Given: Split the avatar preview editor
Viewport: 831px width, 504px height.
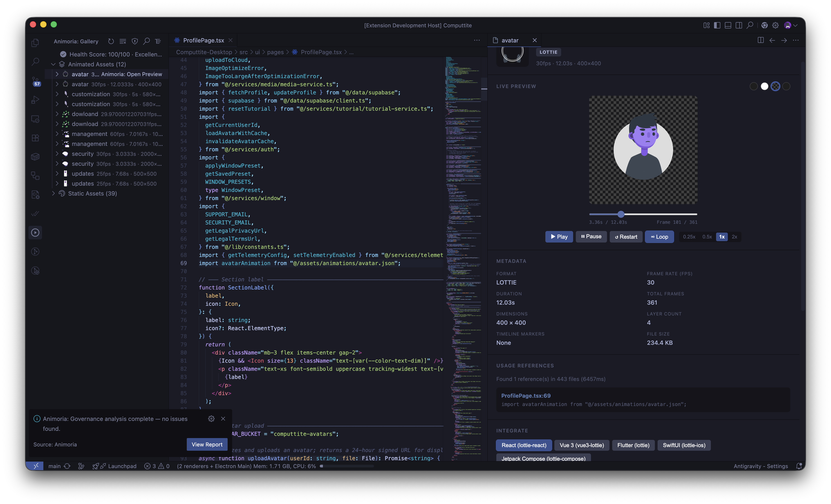Looking at the screenshot, I should tap(761, 40).
